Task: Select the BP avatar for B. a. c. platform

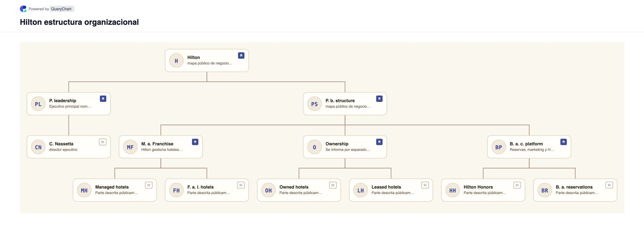Action: [499, 147]
